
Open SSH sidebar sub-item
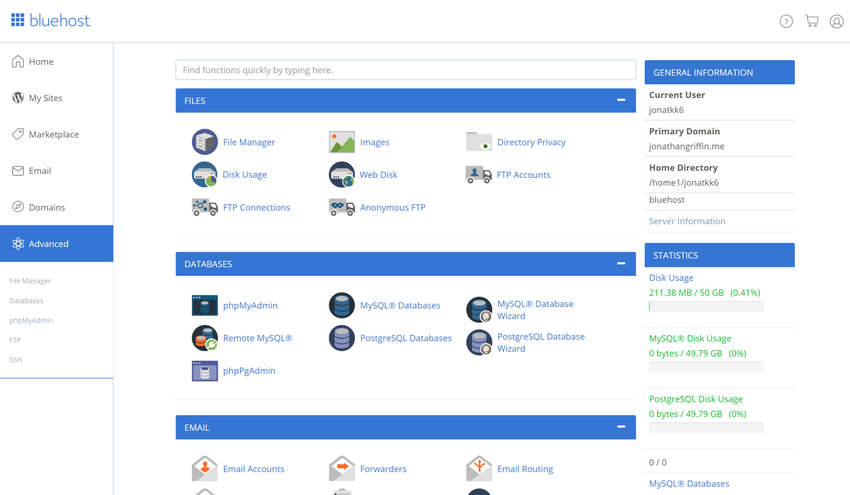pos(15,359)
